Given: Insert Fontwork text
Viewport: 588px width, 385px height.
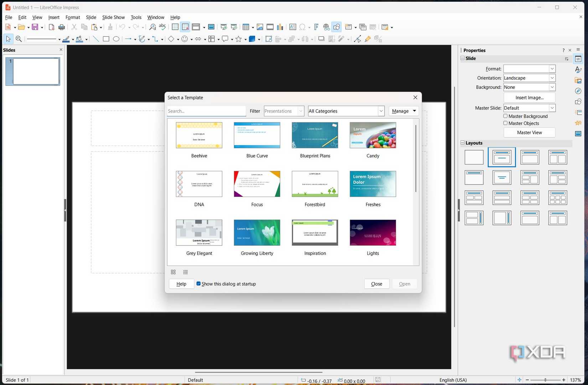Looking at the screenshot, I should [x=316, y=27].
